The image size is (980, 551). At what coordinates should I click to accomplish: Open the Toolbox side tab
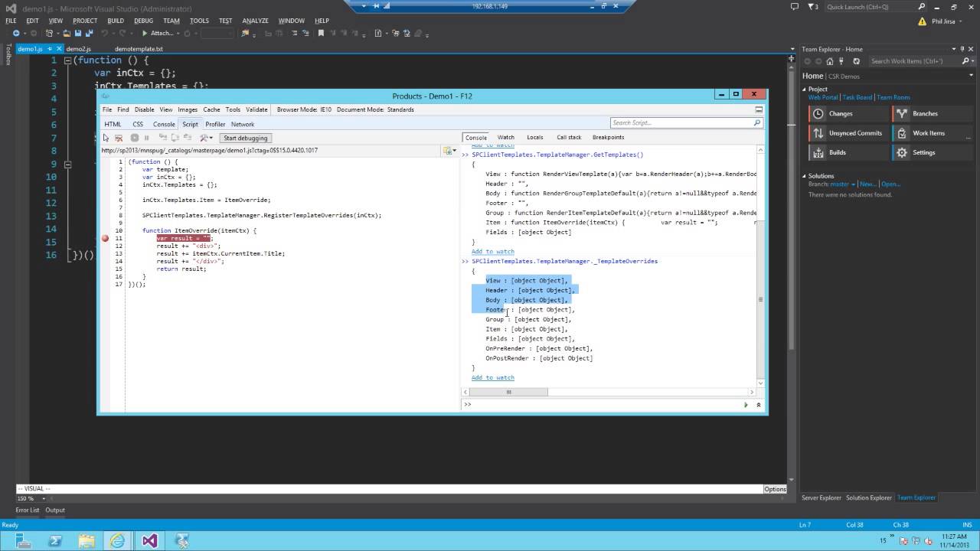pos(8,56)
